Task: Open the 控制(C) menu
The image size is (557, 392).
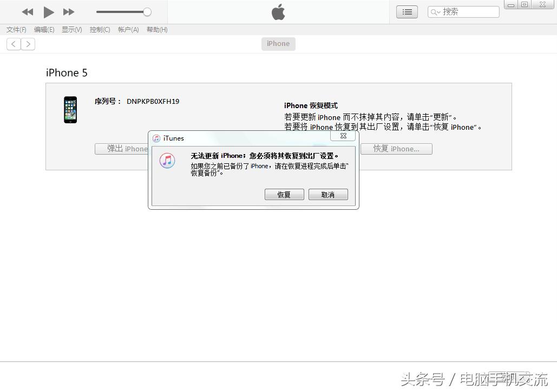Action: pyautogui.click(x=100, y=30)
